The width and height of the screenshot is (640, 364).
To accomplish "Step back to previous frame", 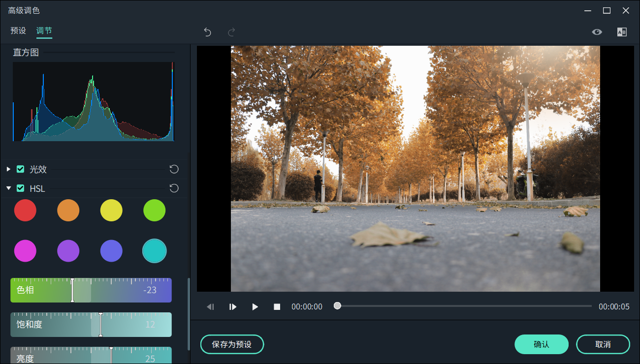I will [x=210, y=307].
